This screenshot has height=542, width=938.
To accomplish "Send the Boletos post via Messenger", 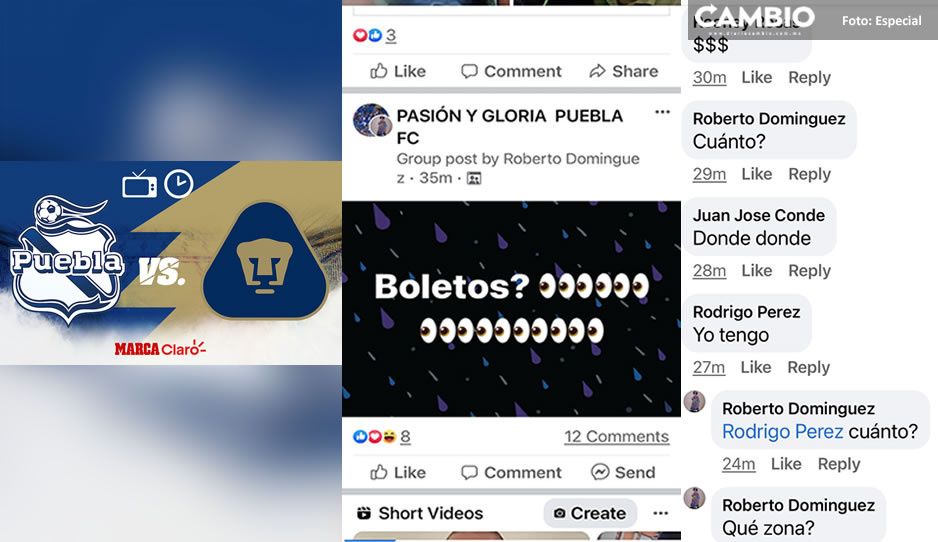I will click(x=623, y=473).
